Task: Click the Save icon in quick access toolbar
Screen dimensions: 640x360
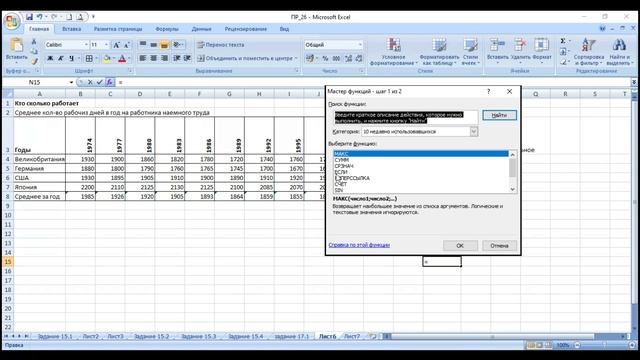Action: point(29,17)
